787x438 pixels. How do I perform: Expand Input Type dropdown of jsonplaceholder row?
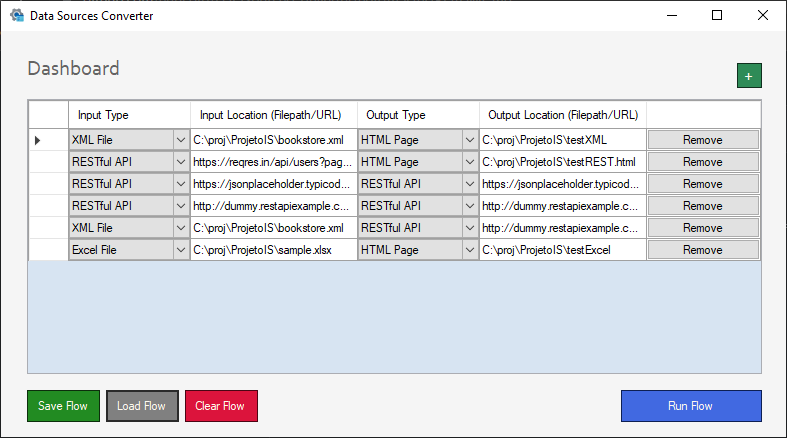click(x=181, y=184)
